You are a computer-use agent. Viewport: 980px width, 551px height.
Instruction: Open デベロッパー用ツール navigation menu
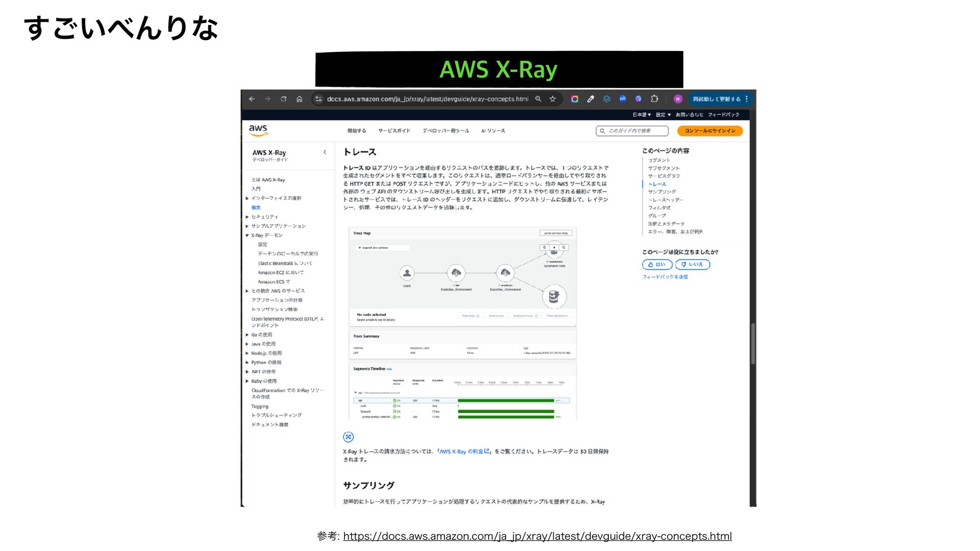[445, 131]
